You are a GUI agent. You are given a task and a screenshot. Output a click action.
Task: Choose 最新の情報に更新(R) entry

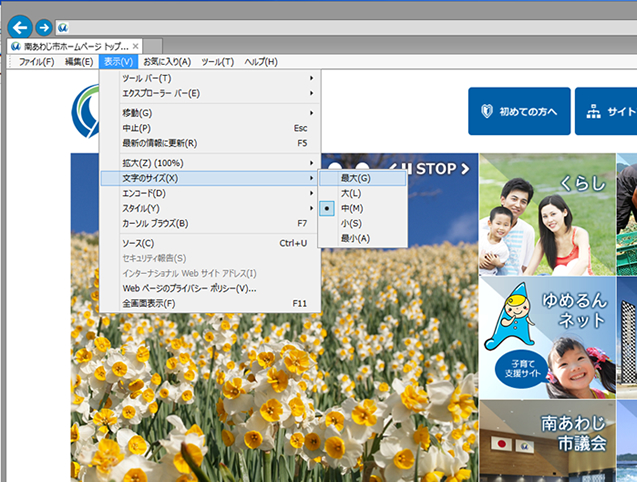tap(210, 143)
